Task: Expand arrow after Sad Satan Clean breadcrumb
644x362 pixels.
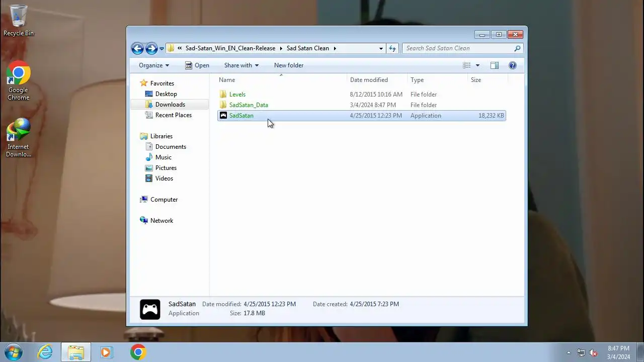Action: tap(335, 48)
